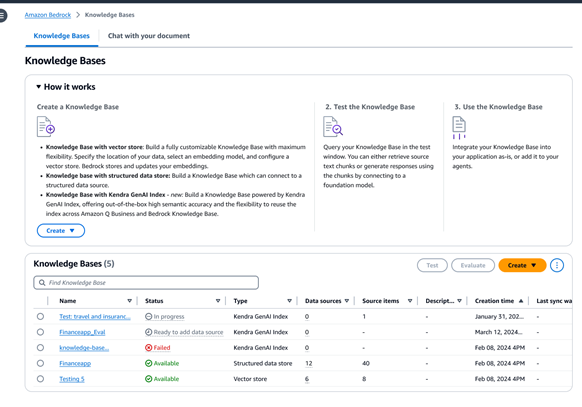Image resolution: width=582 pixels, height=407 pixels.
Task: Switch to Chat with your document tab
Action: (149, 36)
